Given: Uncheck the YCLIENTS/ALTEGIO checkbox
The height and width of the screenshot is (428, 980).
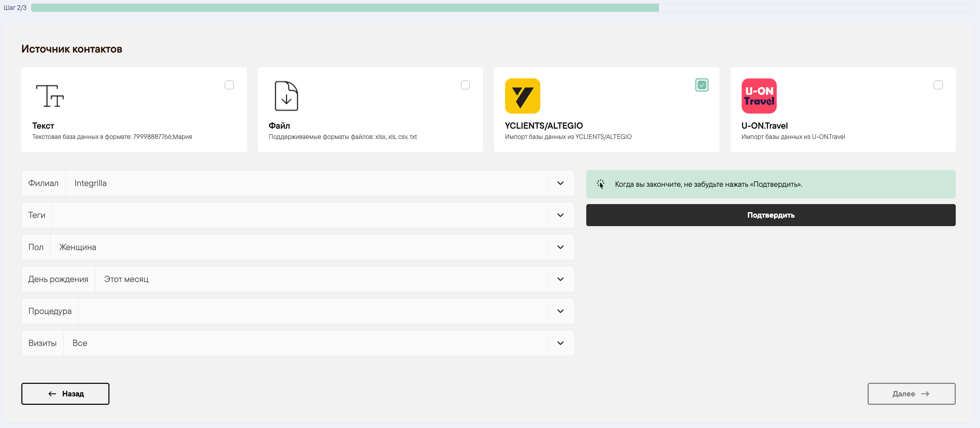Looking at the screenshot, I should tap(702, 85).
